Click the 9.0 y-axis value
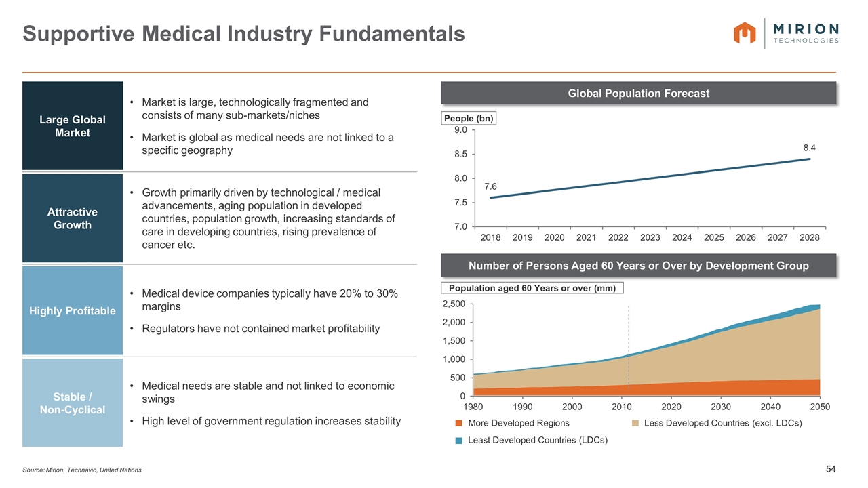 pos(460,129)
